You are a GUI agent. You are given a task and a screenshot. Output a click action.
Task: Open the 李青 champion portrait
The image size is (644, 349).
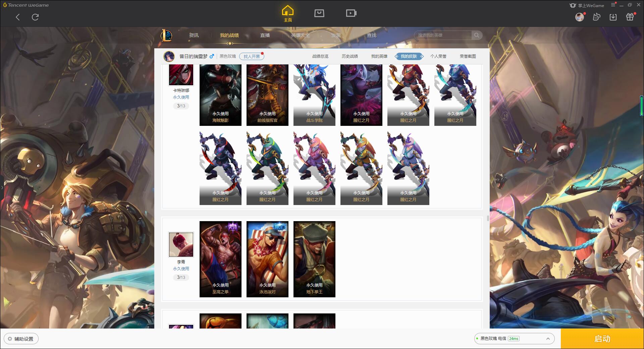coord(181,245)
